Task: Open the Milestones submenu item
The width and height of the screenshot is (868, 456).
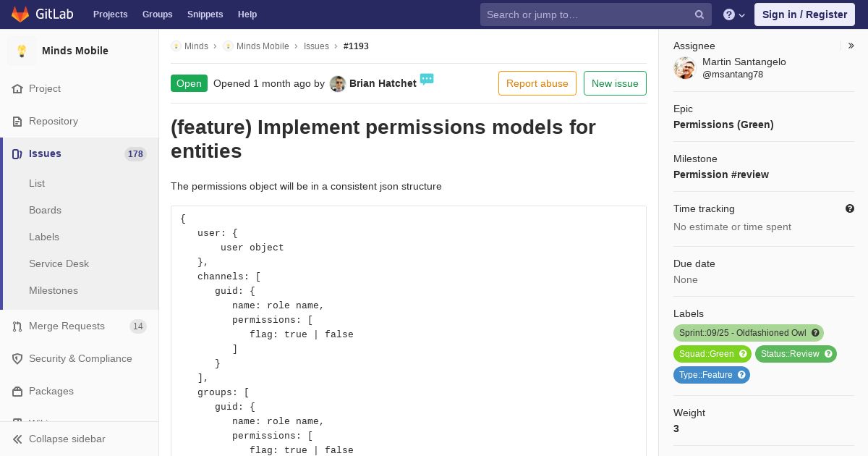Action: pos(54,290)
